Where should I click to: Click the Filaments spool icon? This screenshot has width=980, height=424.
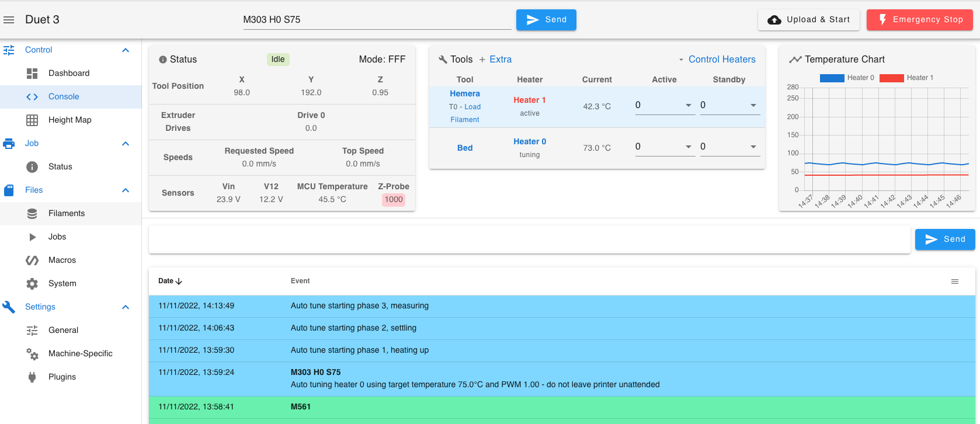pos(32,214)
